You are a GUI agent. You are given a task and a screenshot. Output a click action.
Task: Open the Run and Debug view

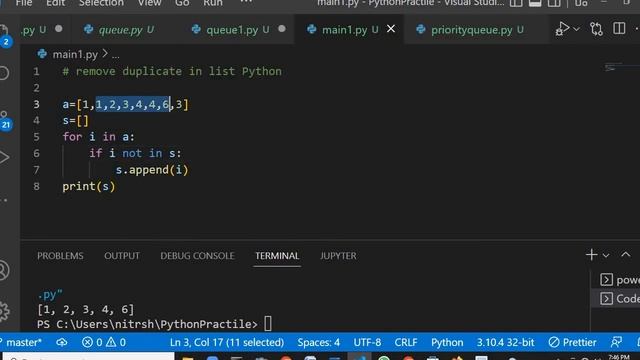(x=4, y=158)
